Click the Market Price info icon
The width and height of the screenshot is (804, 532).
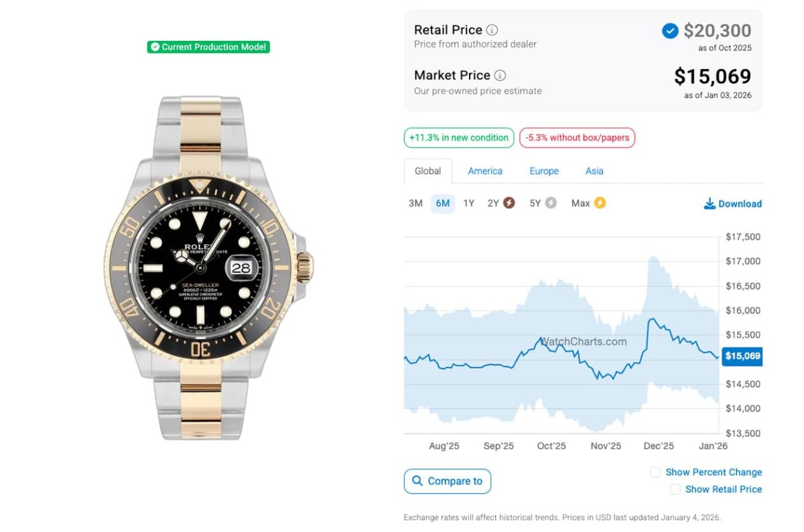(x=500, y=76)
